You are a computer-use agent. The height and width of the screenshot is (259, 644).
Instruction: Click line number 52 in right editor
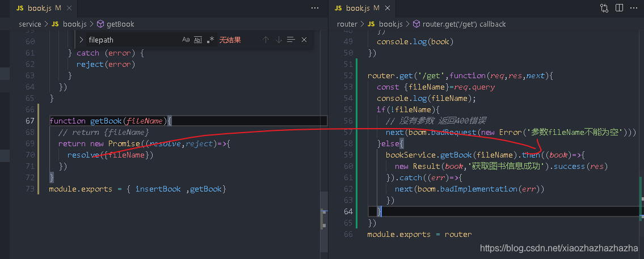coord(348,75)
